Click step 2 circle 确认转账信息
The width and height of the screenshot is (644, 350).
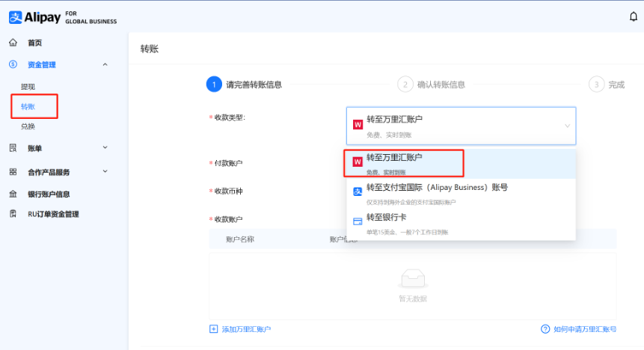(405, 85)
